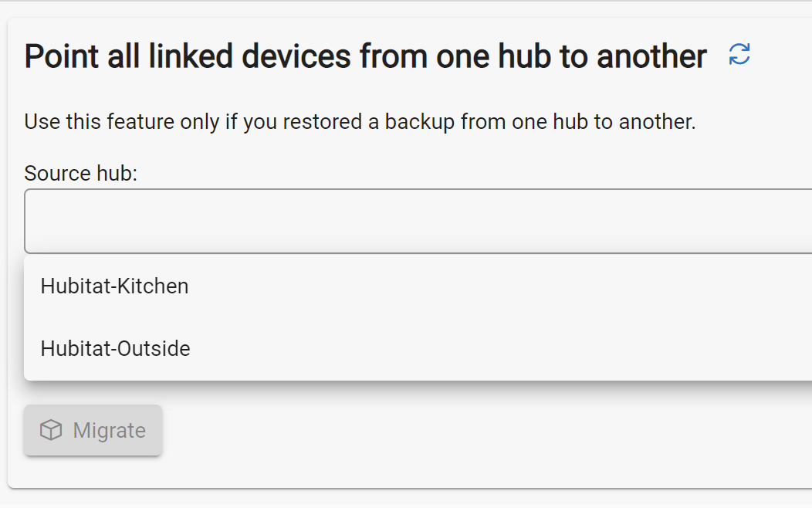The image size is (812, 508).
Task: Pick the last hub option, Hubitat-Outside
Action: 115,349
